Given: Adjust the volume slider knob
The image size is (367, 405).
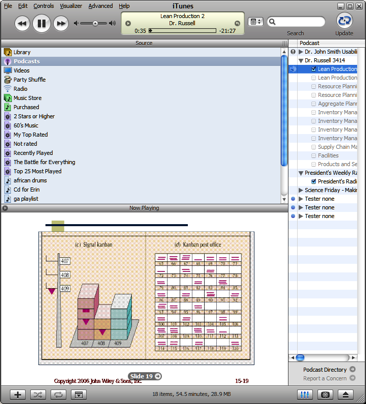Looking at the screenshot, I should [95, 23].
